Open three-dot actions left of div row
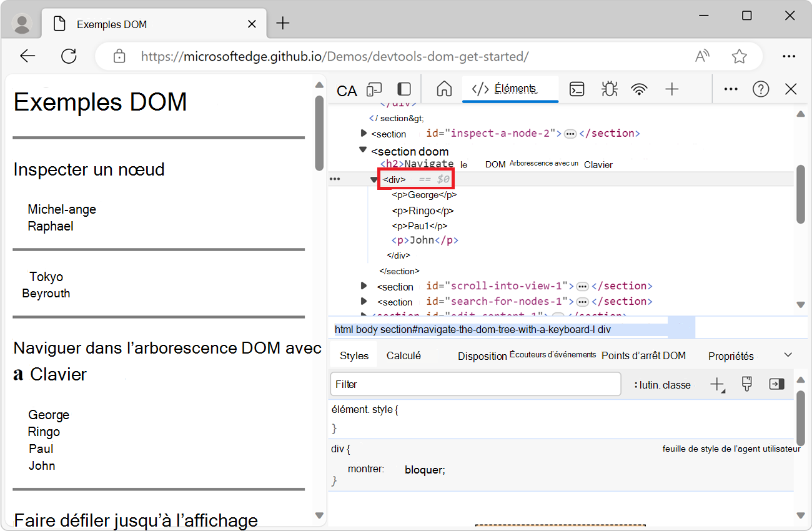812x531 pixels. click(x=335, y=179)
